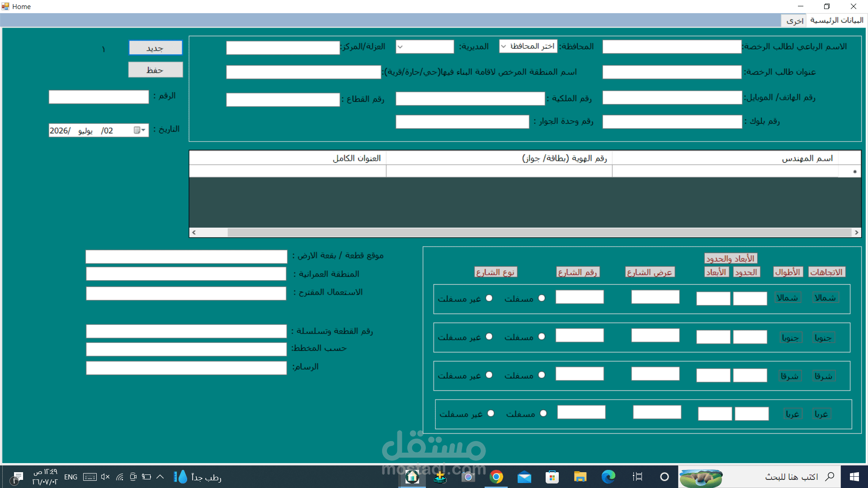Image resolution: width=868 pixels, height=488 pixels.
Task: Click the الحدود field in شرقا row
Action: click(750, 375)
